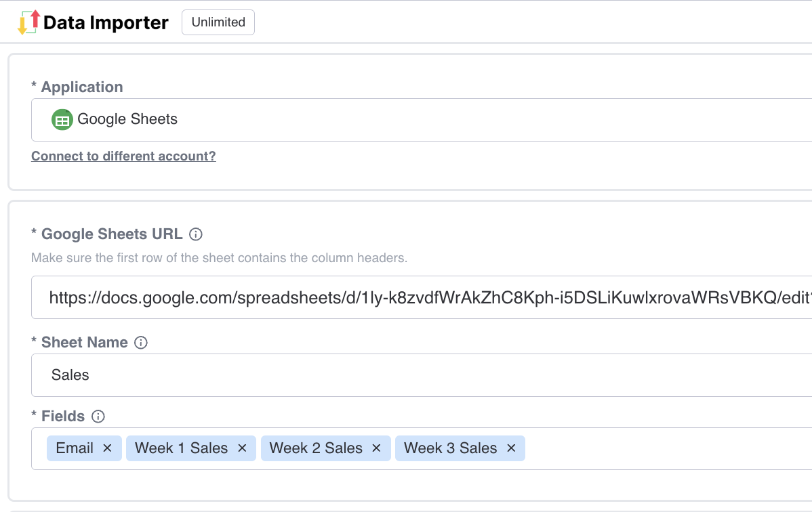The image size is (812, 512).
Task: Open the Application dropdown showing Google Sheets
Action: pos(422,120)
